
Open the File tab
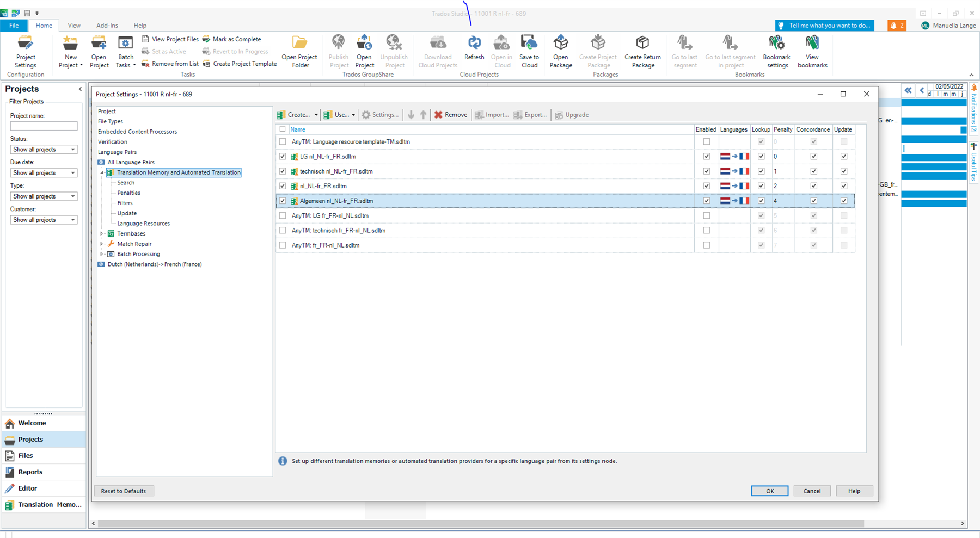tap(14, 26)
